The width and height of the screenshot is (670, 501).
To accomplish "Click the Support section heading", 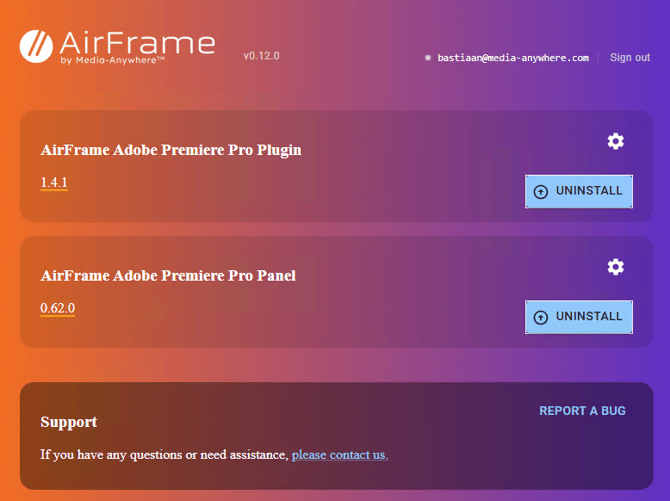I will (69, 422).
